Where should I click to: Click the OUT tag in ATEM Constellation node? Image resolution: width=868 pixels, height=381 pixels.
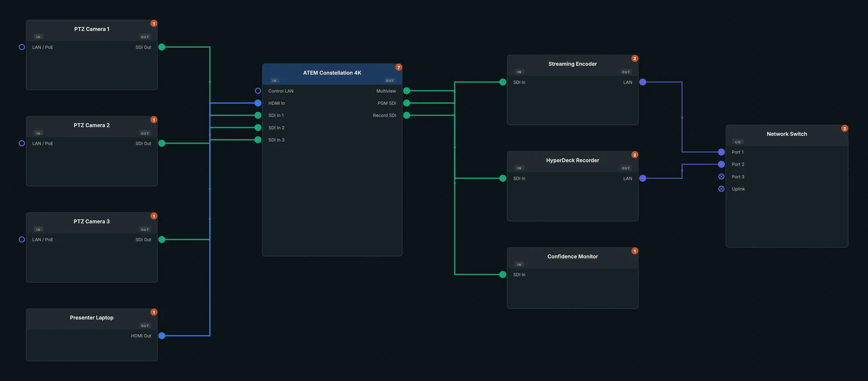pos(390,80)
